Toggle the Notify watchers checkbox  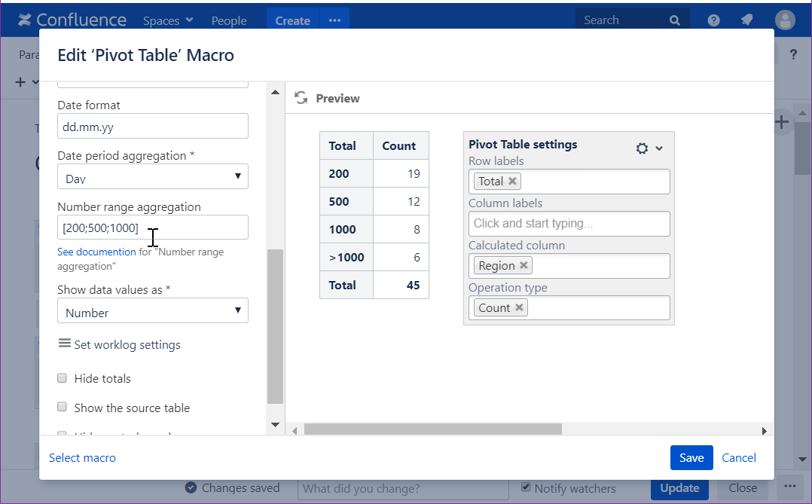coord(527,487)
